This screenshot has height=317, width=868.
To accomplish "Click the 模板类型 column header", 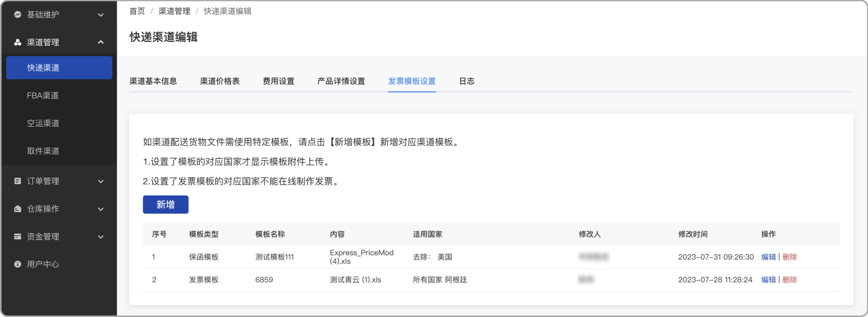I will tap(204, 234).
